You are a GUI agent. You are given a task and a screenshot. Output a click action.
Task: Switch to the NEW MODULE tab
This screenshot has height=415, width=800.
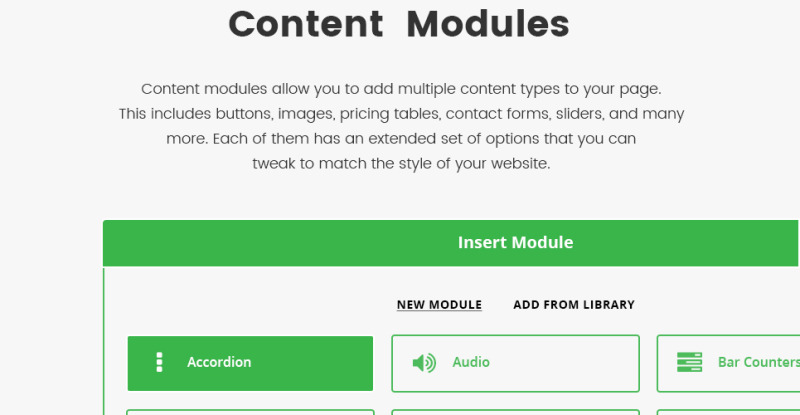[439, 305]
